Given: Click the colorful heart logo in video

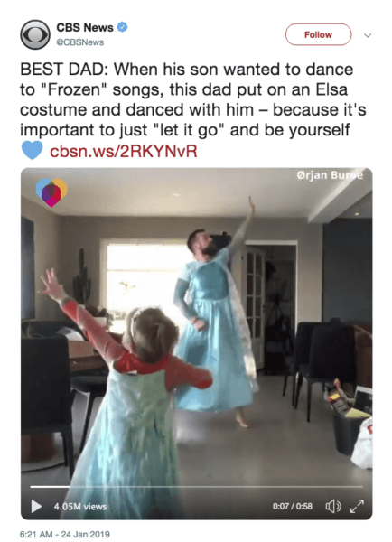Looking at the screenshot, I should tap(51, 192).
